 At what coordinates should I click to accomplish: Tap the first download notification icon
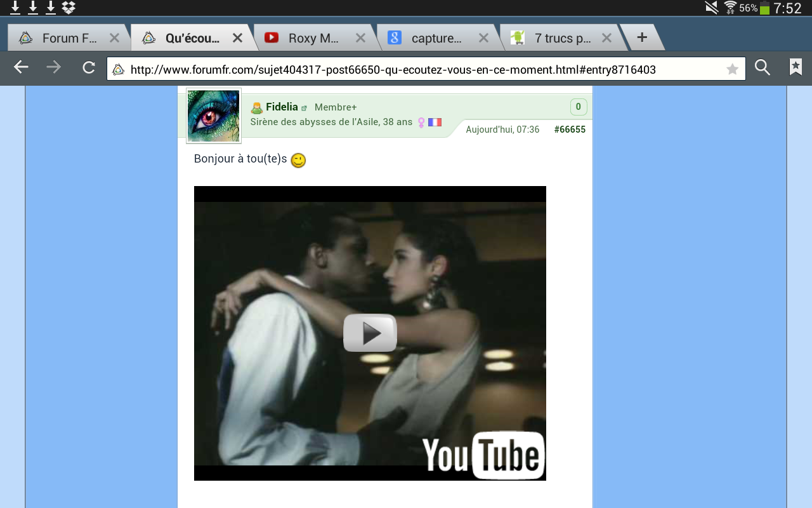pyautogui.click(x=15, y=8)
